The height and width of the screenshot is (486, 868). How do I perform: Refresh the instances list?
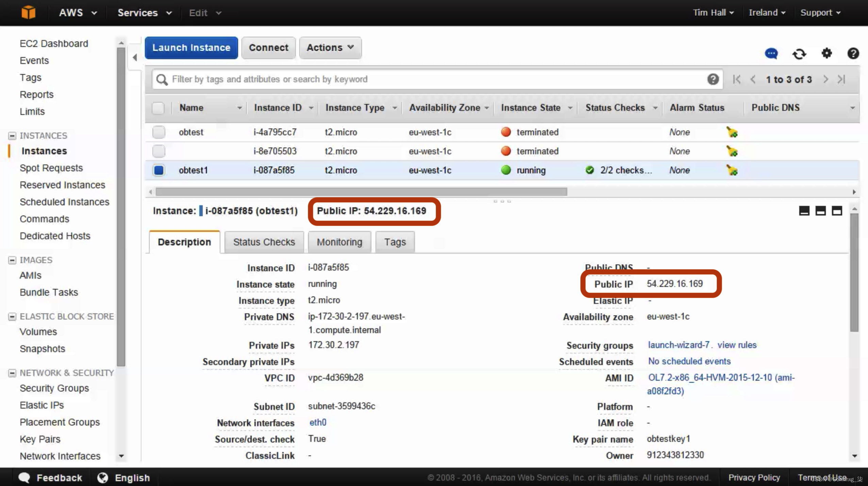(x=799, y=54)
